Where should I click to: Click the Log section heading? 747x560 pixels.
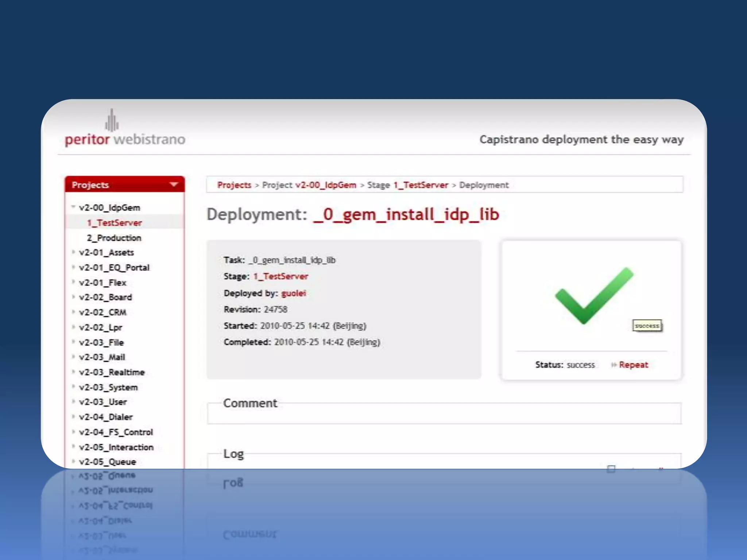coord(233,454)
